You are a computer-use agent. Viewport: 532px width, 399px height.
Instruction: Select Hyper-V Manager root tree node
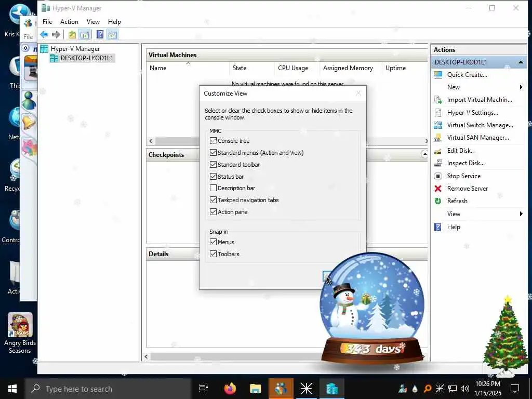tap(75, 49)
